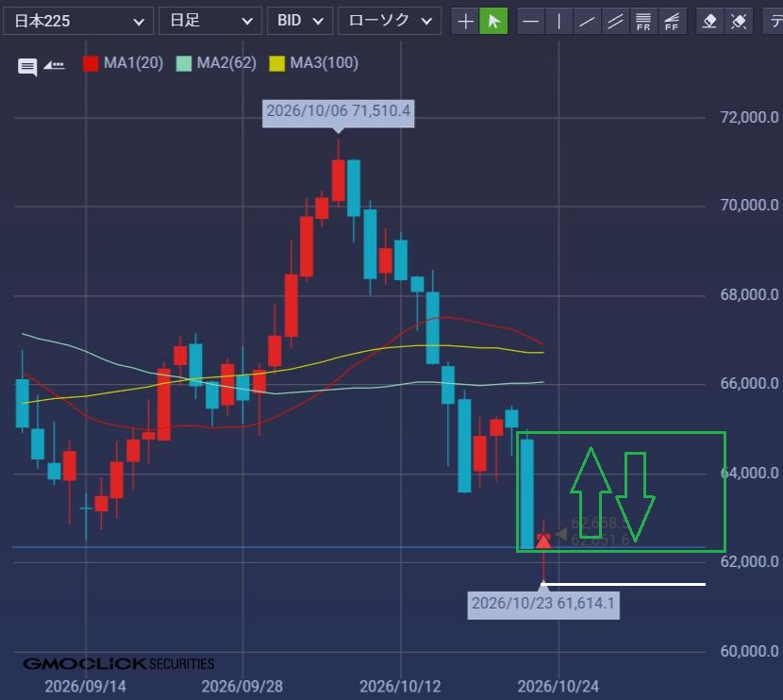
Task: Select the eraser tool
Action: tap(709, 21)
